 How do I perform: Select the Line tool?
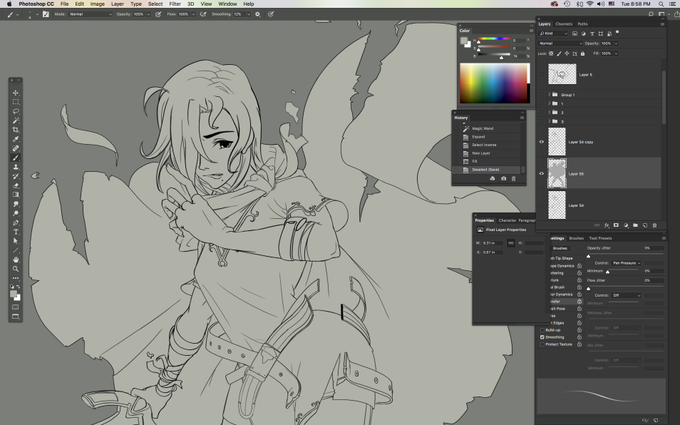[16, 251]
